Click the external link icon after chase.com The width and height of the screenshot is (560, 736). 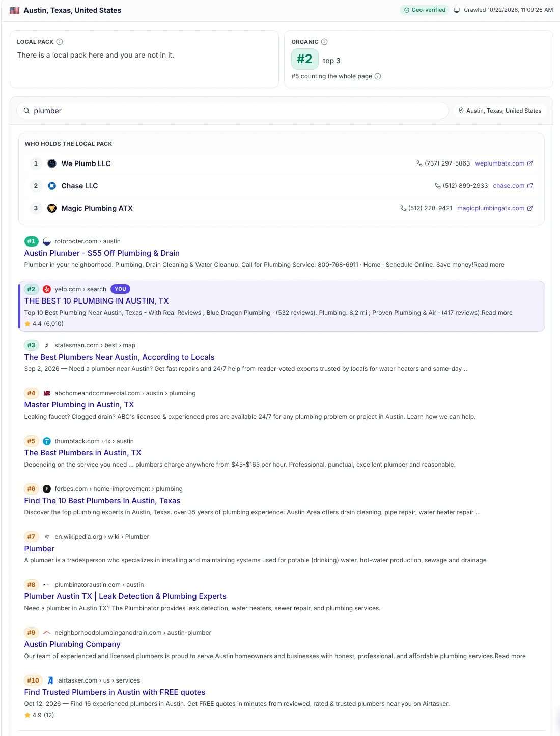(x=530, y=186)
